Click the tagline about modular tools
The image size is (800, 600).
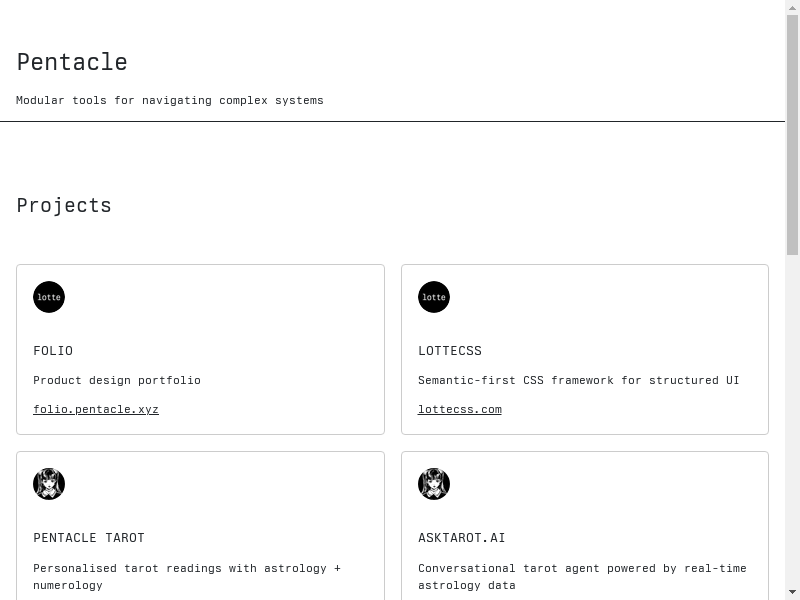click(x=170, y=100)
